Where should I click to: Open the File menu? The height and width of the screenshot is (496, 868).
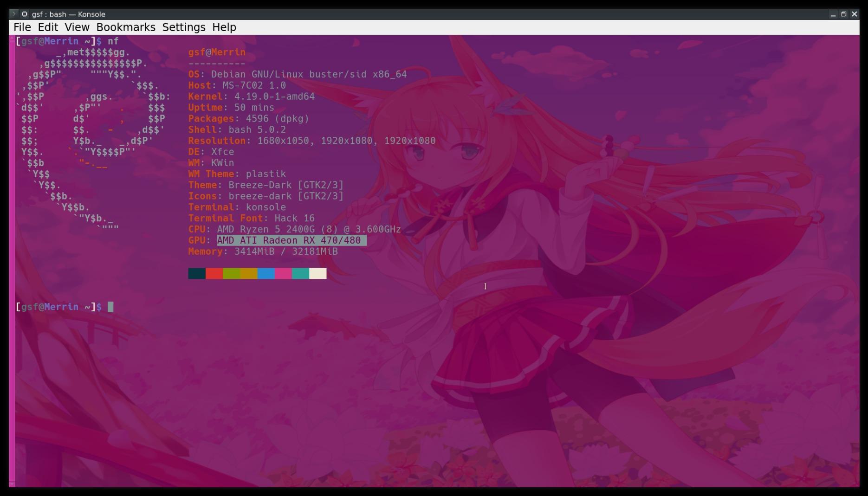pos(22,27)
